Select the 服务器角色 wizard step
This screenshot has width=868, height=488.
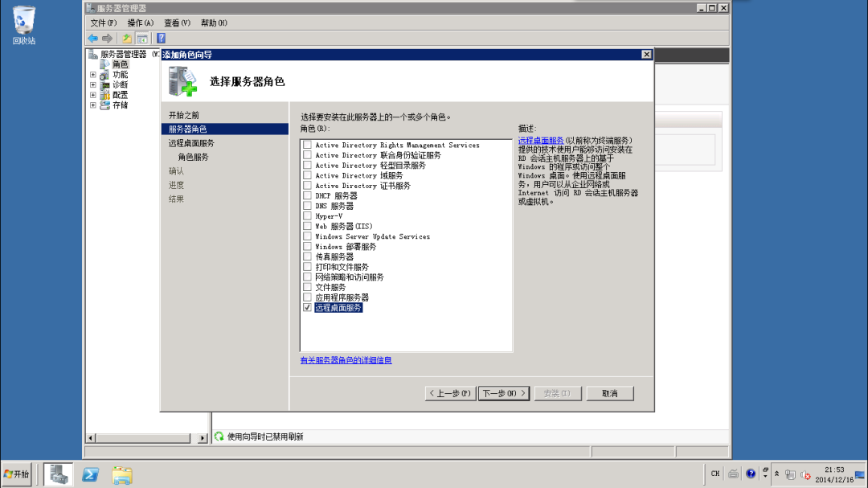(x=225, y=129)
